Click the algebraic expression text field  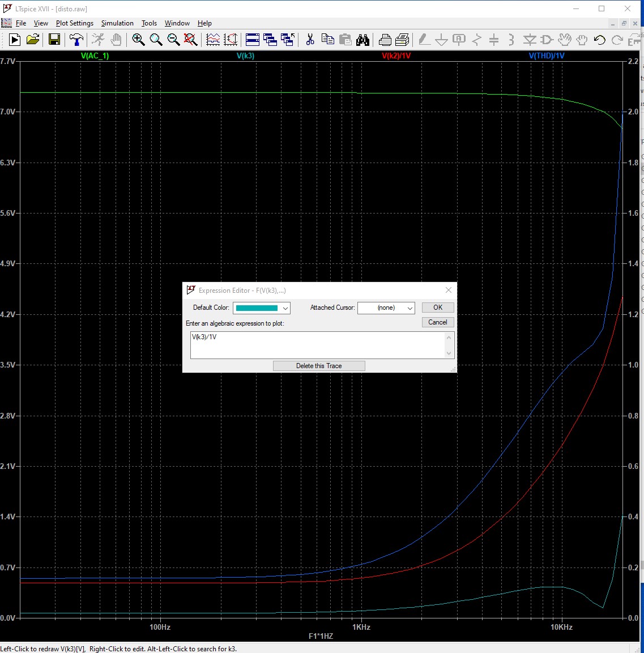click(318, 345)
